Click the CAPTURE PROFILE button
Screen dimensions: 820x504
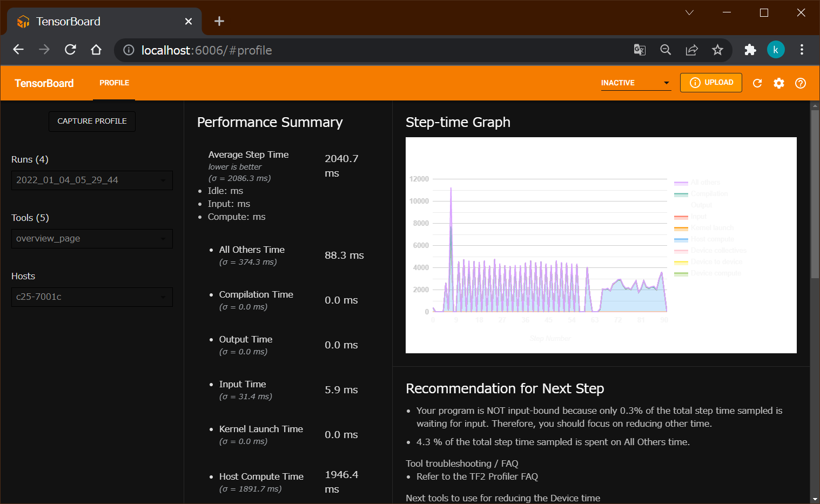pos(92,121)
